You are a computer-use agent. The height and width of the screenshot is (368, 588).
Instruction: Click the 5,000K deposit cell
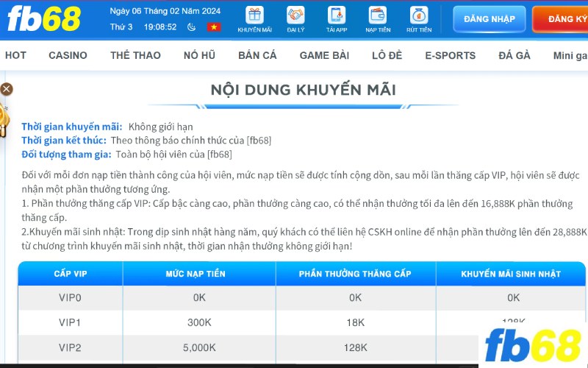[199, 347]
